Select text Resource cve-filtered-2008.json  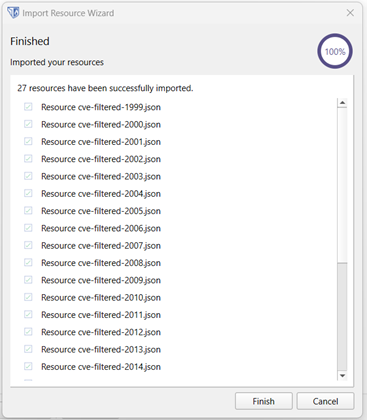point(101,263)
